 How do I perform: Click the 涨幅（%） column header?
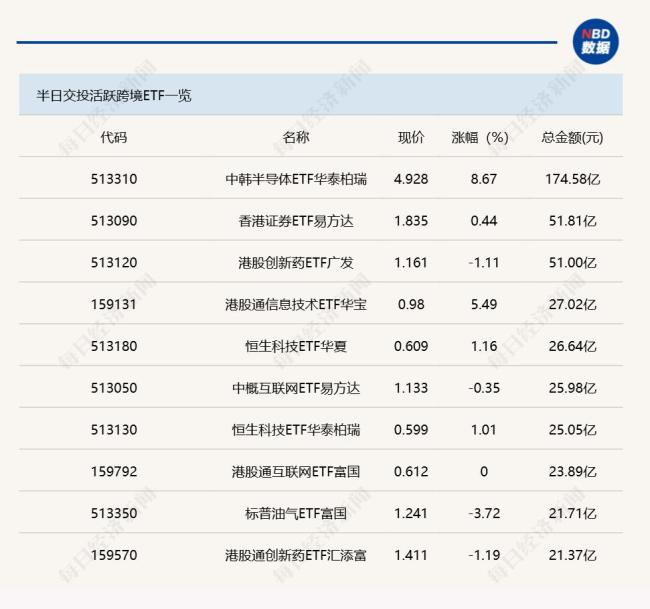[480, 137]
